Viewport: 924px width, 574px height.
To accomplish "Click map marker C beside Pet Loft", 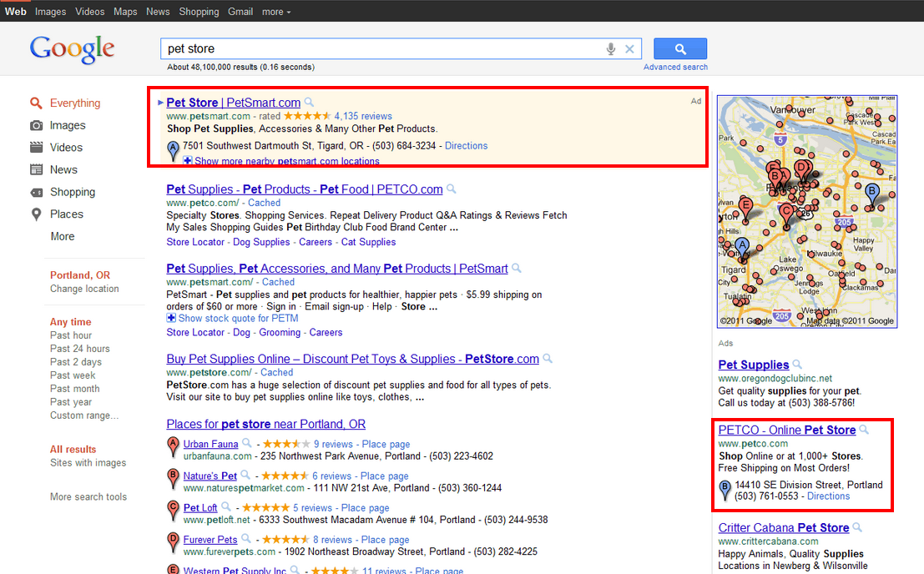I will click(173, 511).
